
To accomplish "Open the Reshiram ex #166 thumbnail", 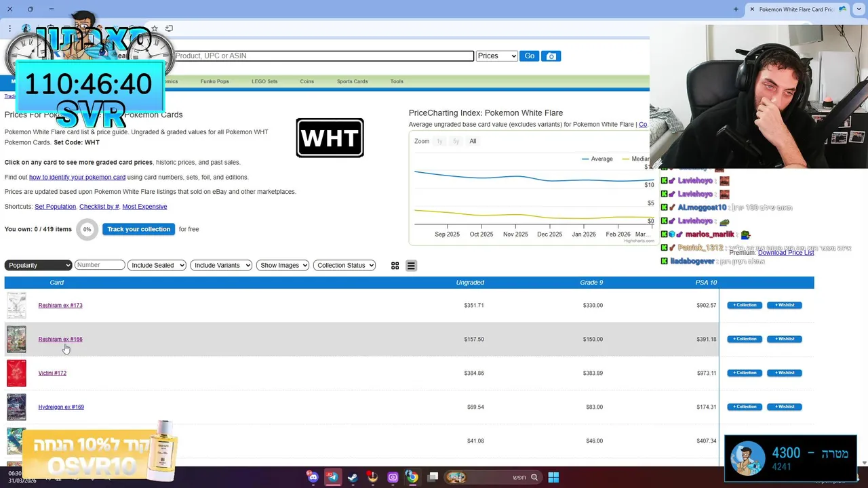I will click(x=16, y=340).
